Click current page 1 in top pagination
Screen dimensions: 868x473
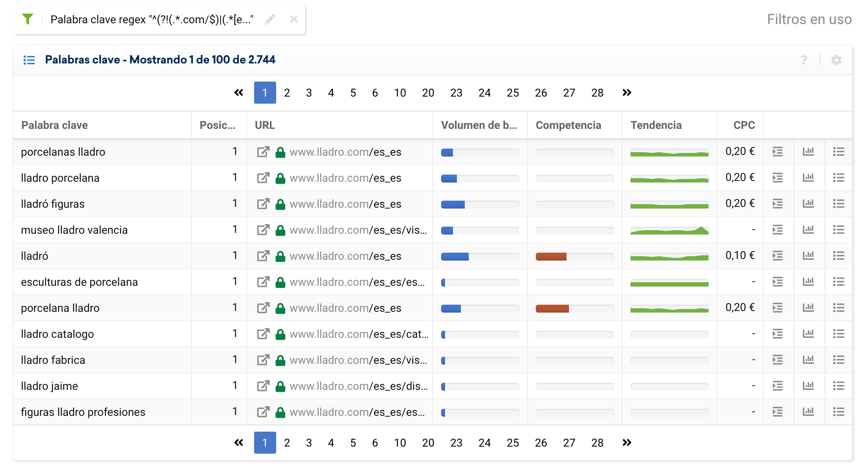click(265, 93)
